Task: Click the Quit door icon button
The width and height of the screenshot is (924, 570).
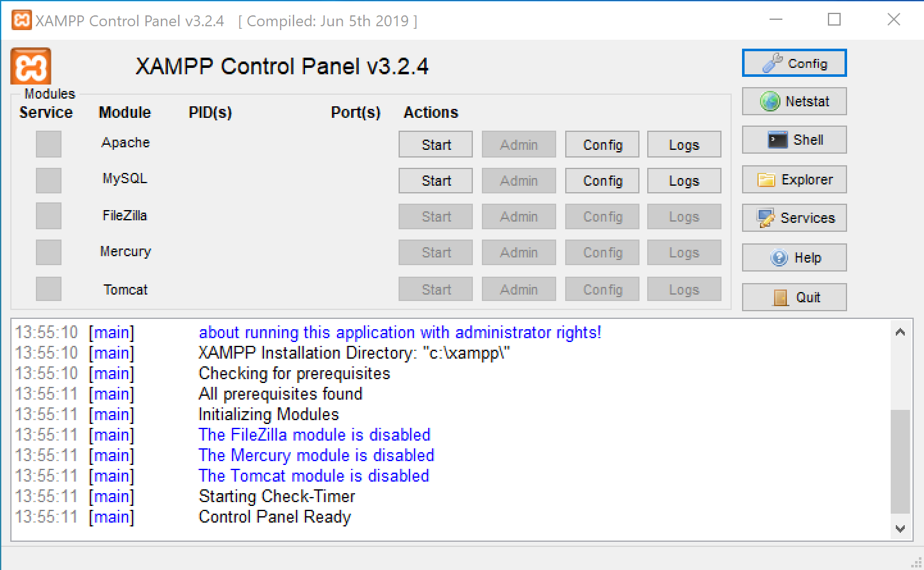Action: click(794, 297)
